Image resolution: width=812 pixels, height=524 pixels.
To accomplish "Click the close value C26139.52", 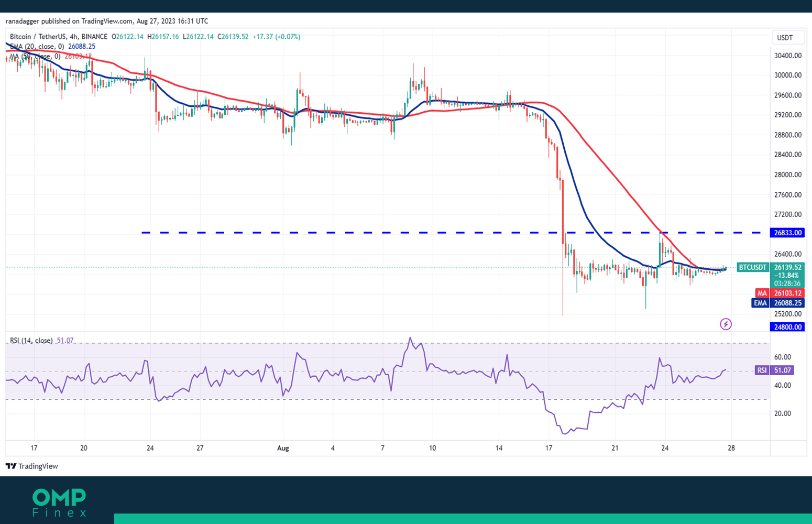I will [233, 37].
